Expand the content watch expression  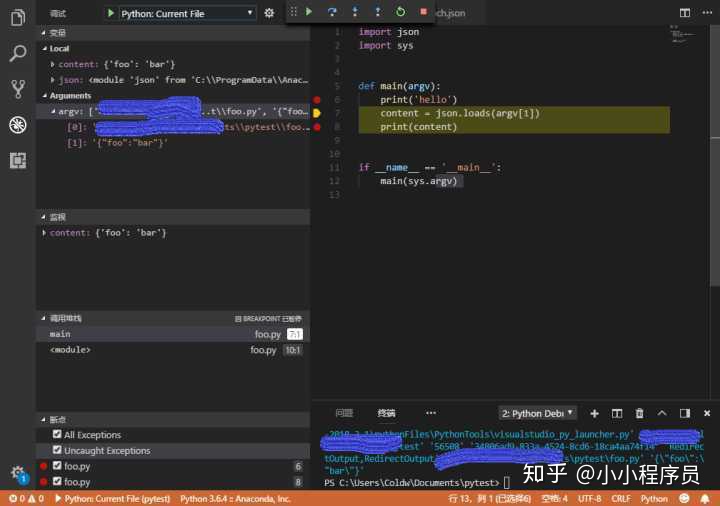44,233
